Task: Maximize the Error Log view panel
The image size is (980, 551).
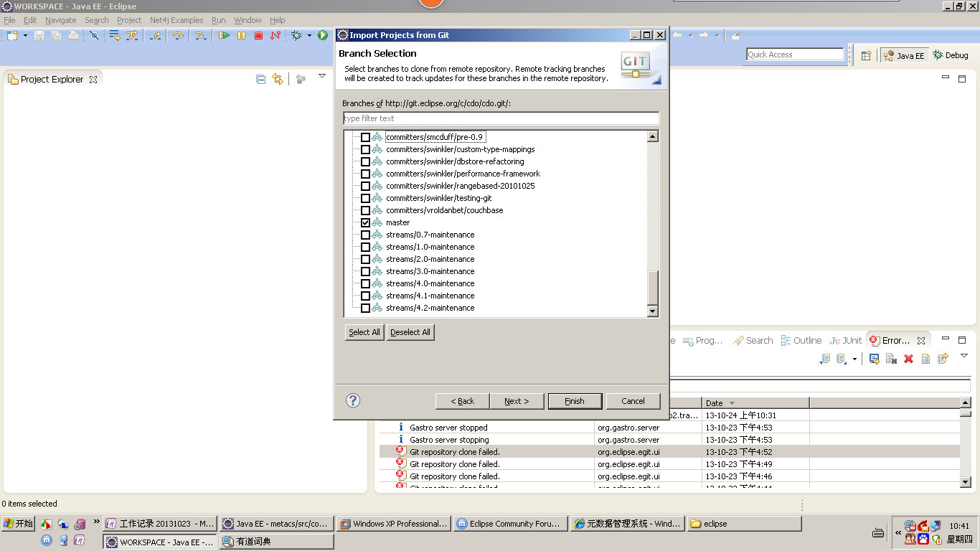Action: point(962,340)
